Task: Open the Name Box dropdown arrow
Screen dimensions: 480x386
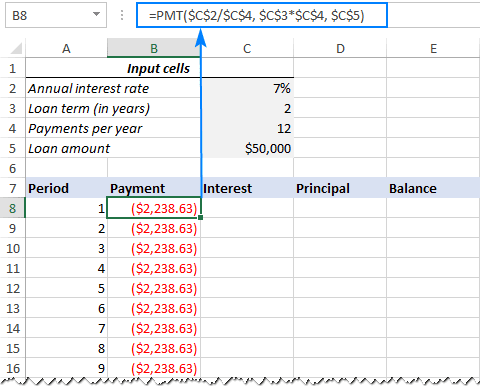Action: click(x=96, y=14)
